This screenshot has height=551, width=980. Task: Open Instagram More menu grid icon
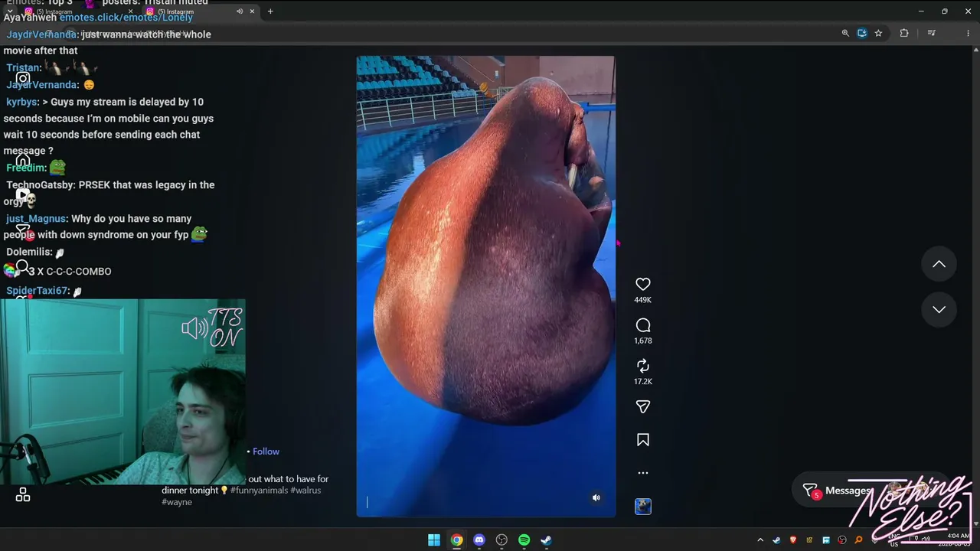click(23, 495)
